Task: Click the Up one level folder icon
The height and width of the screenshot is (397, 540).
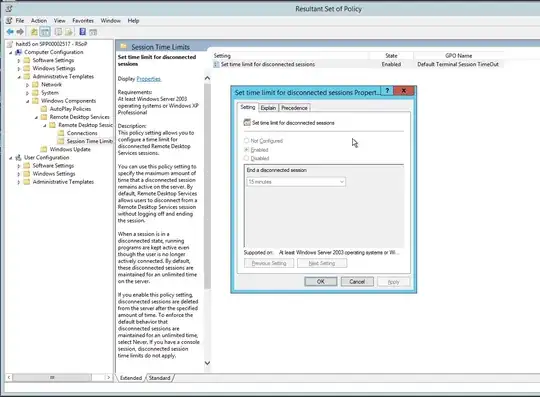Action: tap(34, 32)
